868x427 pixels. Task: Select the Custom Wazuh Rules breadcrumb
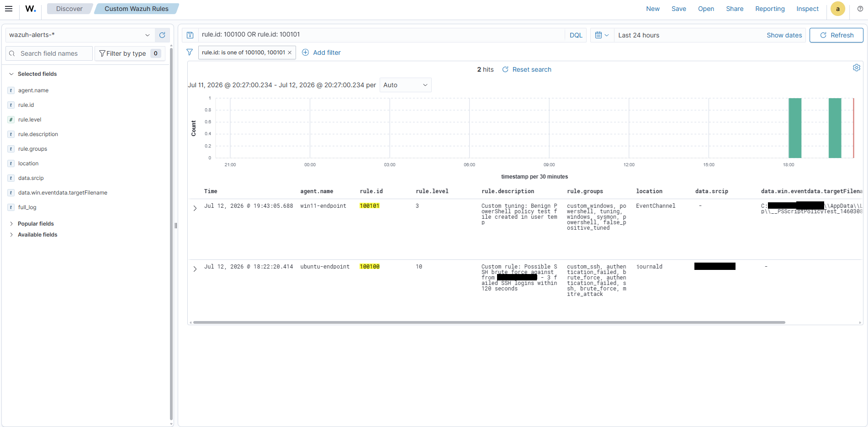pos(137,9)
